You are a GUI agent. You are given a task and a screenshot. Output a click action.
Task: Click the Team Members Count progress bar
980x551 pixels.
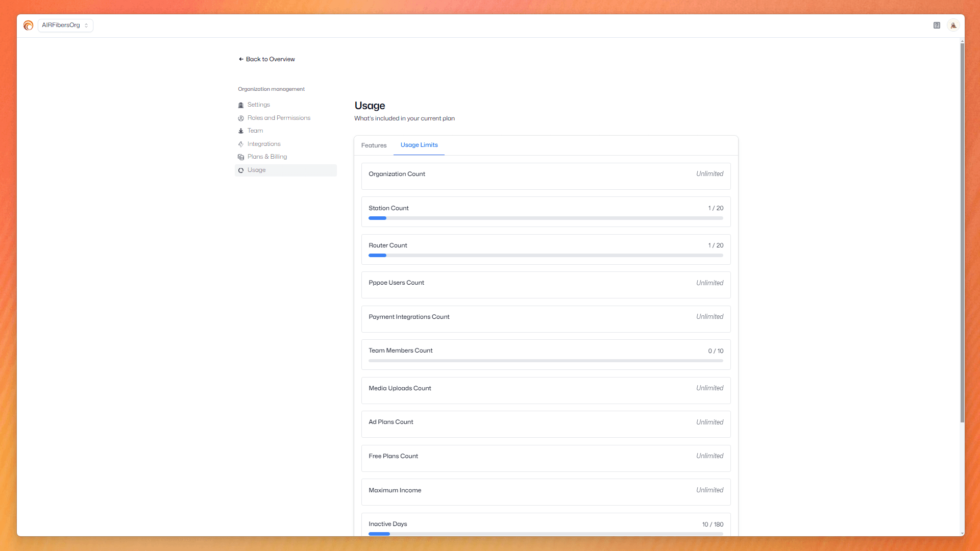pos(546,361)
